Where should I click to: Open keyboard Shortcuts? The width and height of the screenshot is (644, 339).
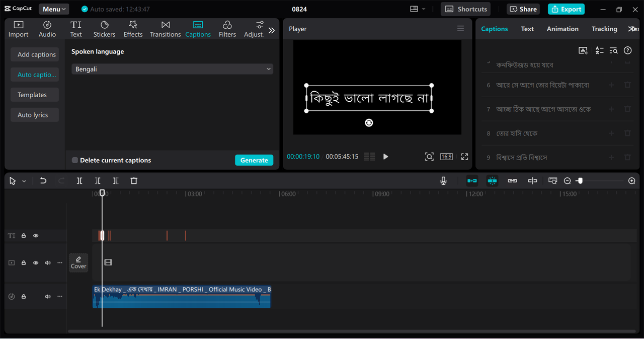coord(466,9)
